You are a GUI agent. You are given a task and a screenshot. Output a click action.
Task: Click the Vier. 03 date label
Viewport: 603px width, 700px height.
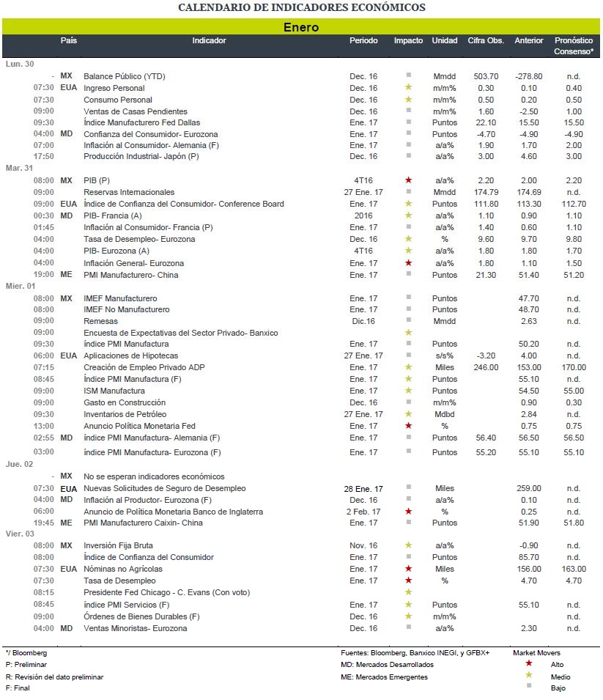pyautogui.click(x=20, y=534)
